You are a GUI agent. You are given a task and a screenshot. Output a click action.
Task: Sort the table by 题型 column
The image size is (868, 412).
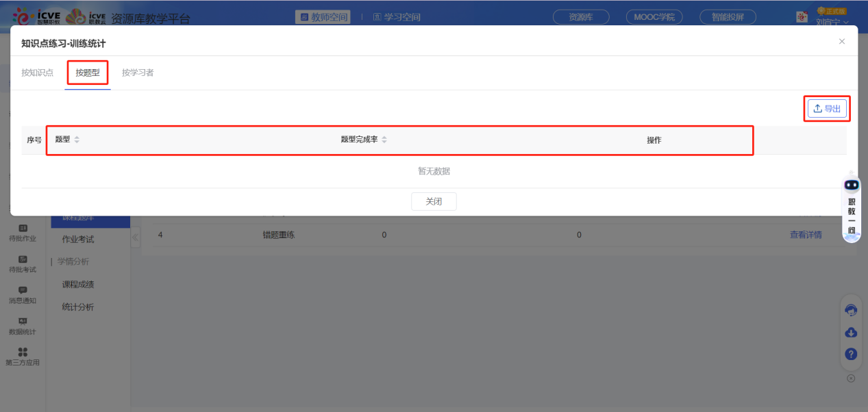[x=77, y=140]
